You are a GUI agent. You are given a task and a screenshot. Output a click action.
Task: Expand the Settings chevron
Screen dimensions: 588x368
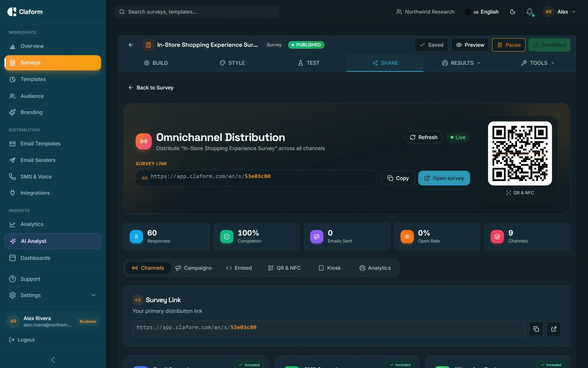point(94,295)
